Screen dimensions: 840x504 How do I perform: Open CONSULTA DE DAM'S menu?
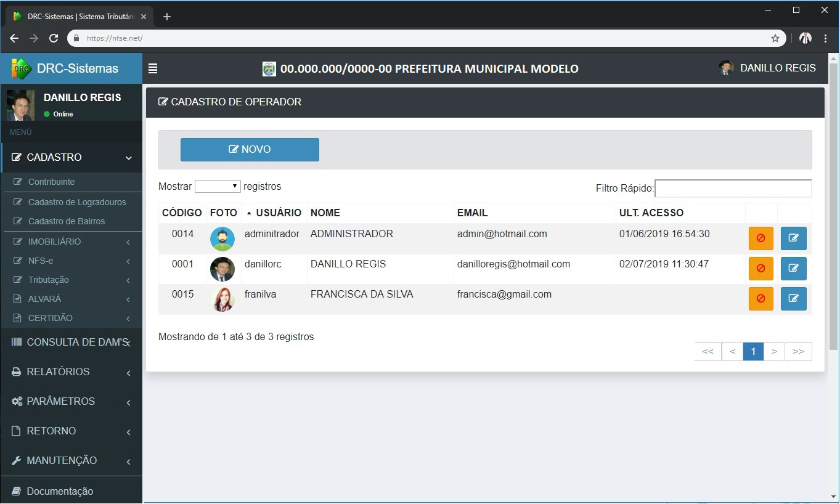[x=71, y=342]
